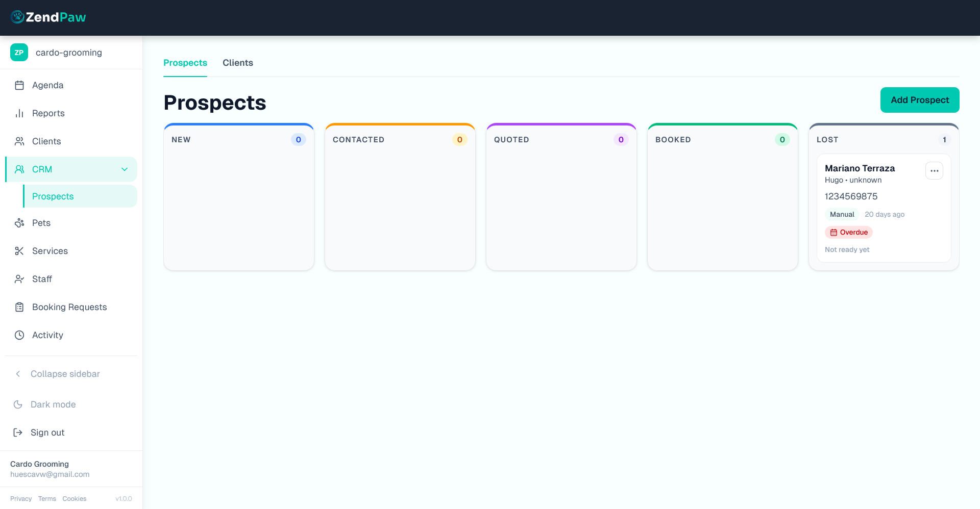
Task: Click the Add Prospect button
Action: coord(919,100)
